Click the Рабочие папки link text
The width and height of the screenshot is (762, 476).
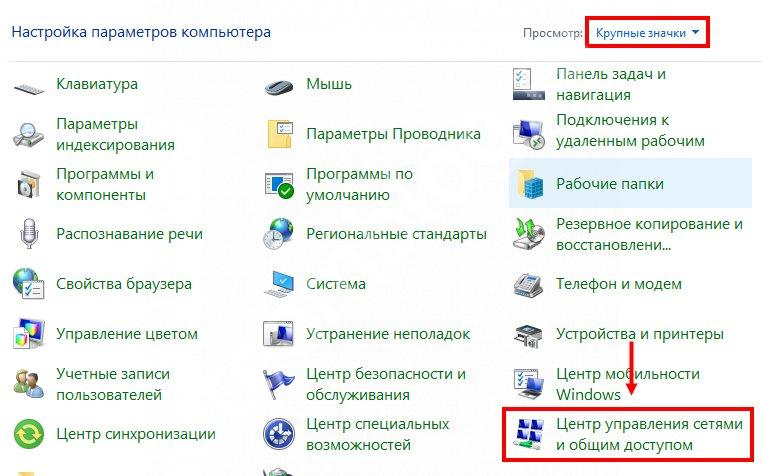609,184
